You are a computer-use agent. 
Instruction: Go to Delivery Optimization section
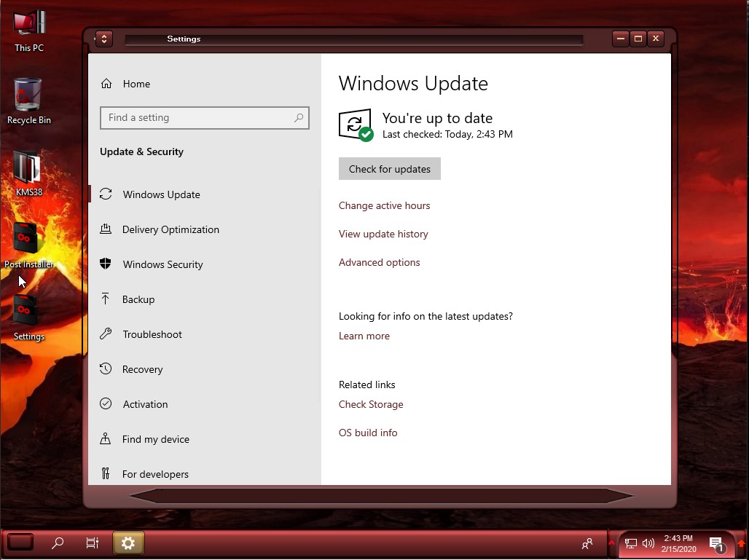click(x=170, y=229)
